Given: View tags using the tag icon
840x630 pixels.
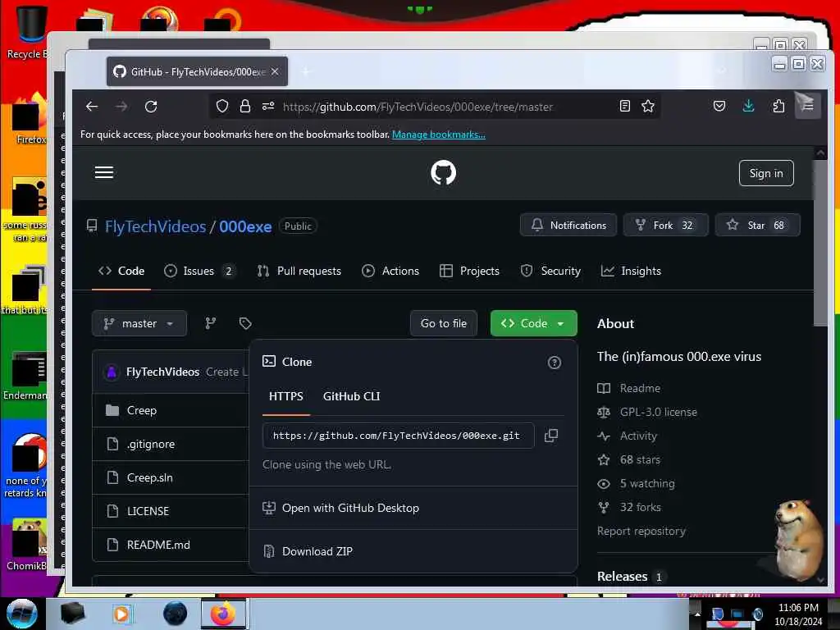Looking at the screenshot, I should click(x=244, y=323).
